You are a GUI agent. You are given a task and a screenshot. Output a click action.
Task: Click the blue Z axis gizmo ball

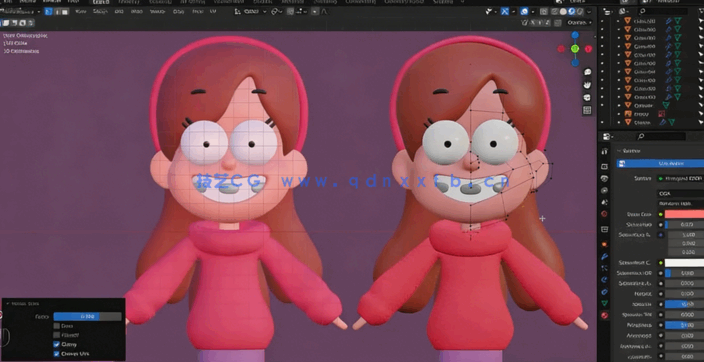575,35
